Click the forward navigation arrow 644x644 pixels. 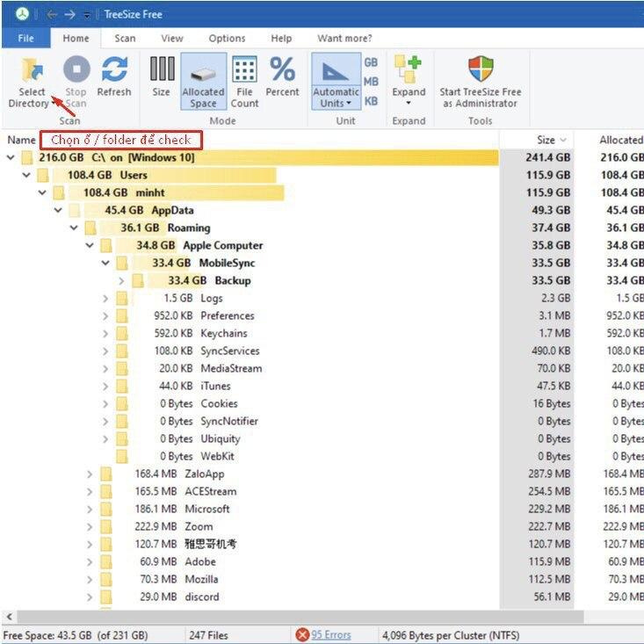pyautogui.click(x=69, y=15)
